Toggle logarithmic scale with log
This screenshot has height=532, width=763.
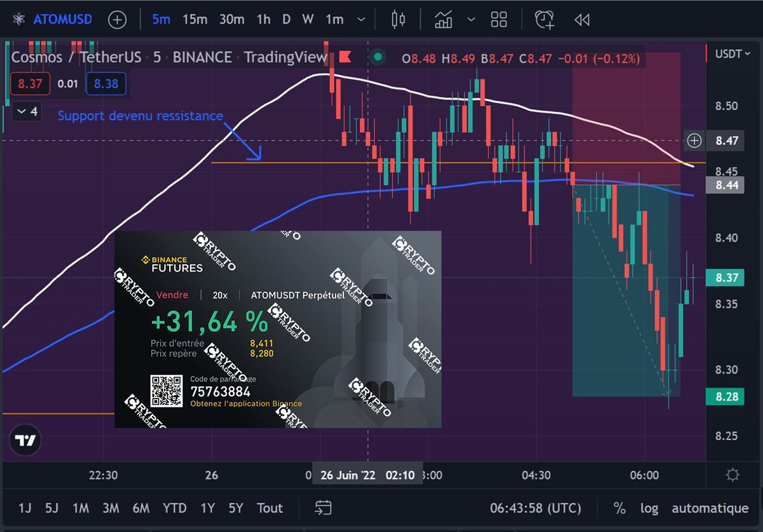pos(649,508)
